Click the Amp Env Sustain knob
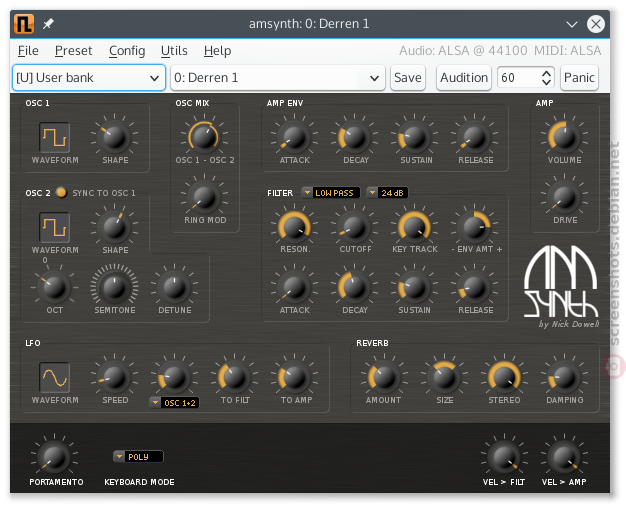Image resolution: width=626 pixels, height=509 pixels. [414, 138]
